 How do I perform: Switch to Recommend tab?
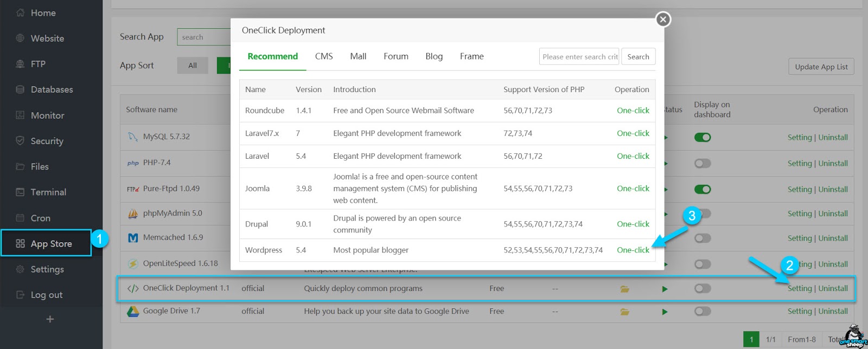[272, 56]
